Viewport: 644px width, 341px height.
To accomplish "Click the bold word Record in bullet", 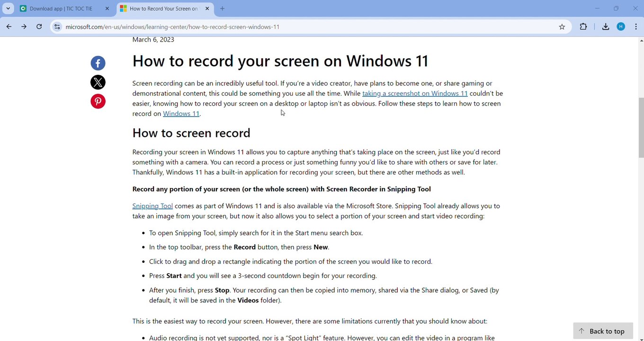I will (245, 247).
